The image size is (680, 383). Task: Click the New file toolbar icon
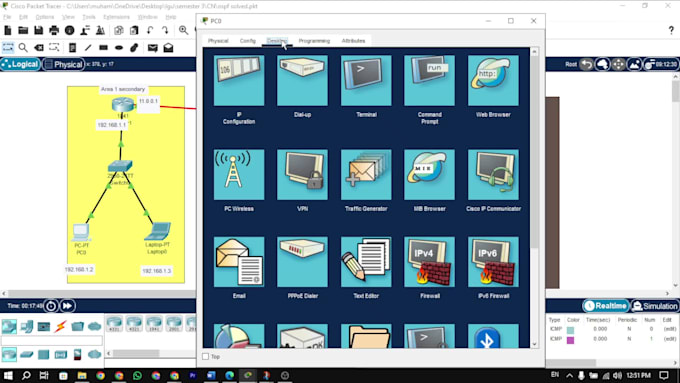coord(8,30)
